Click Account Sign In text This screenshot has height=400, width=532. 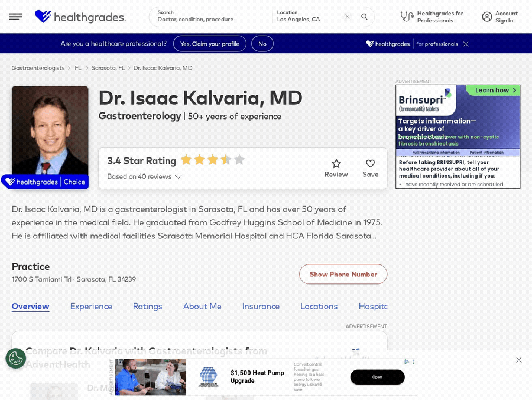pos(507,17)
